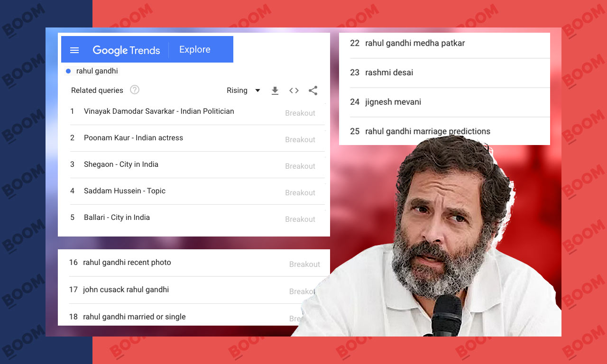
Task: Open Poonam Kaur - Indian actress query
Action: click(133, 138)
